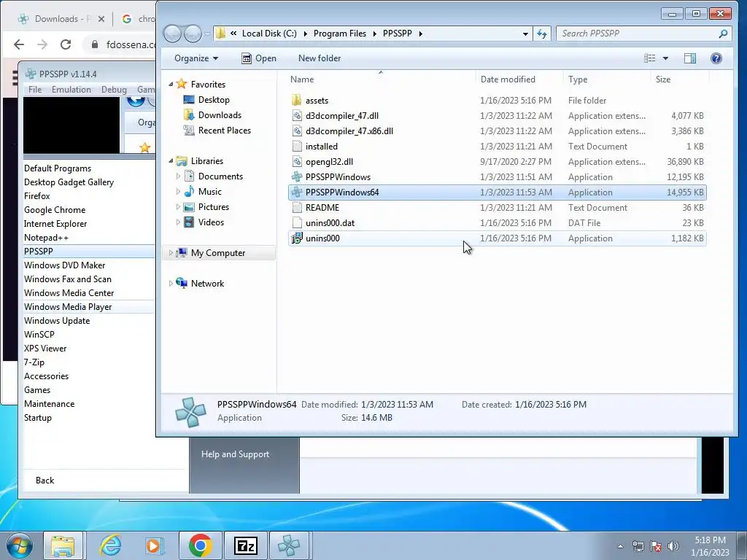Expand the Videos library node
747x560 pixels.
pos(178,222)
